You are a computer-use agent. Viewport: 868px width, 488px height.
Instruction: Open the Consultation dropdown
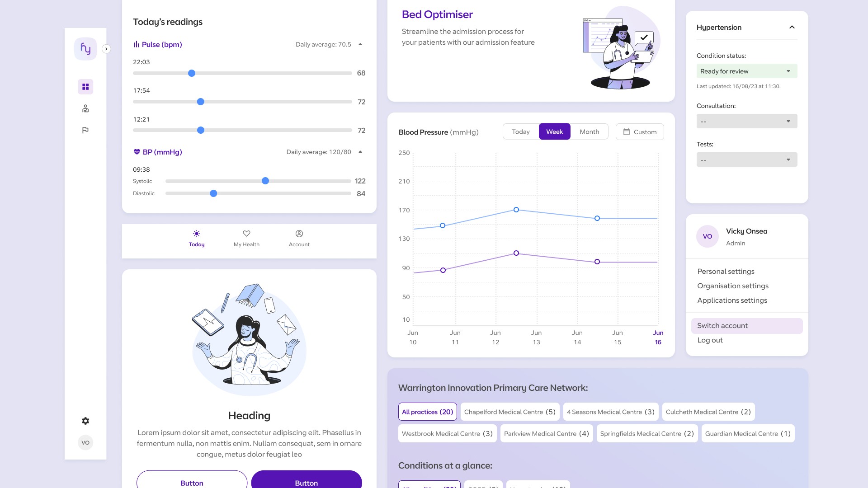(x=746, y=121)
